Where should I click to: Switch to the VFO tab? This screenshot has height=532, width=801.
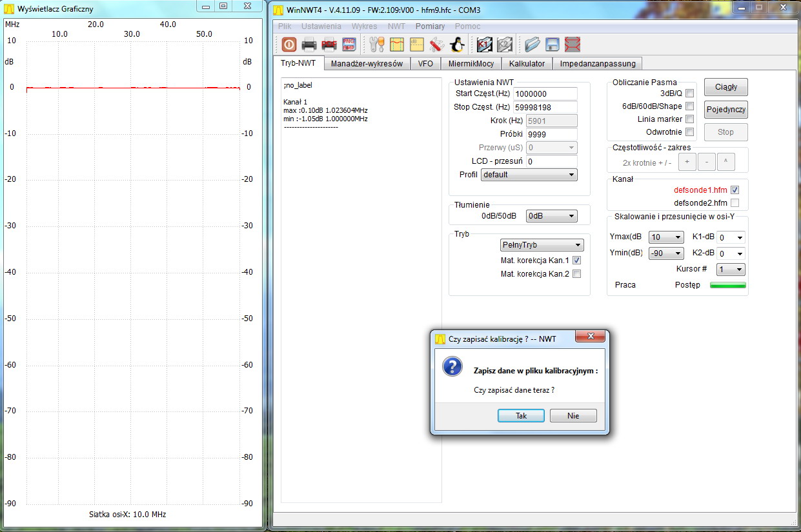tap(425, 64)
